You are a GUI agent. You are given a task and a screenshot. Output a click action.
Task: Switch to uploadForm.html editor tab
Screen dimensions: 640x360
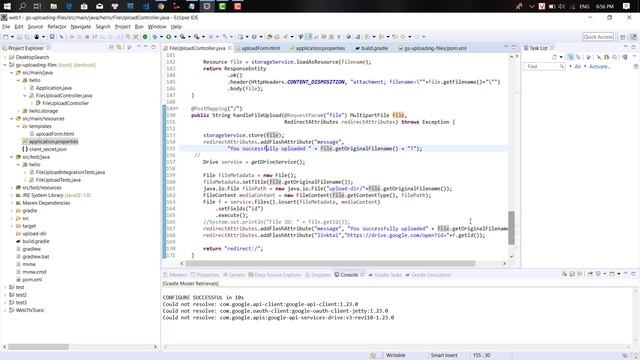[260, 48]
